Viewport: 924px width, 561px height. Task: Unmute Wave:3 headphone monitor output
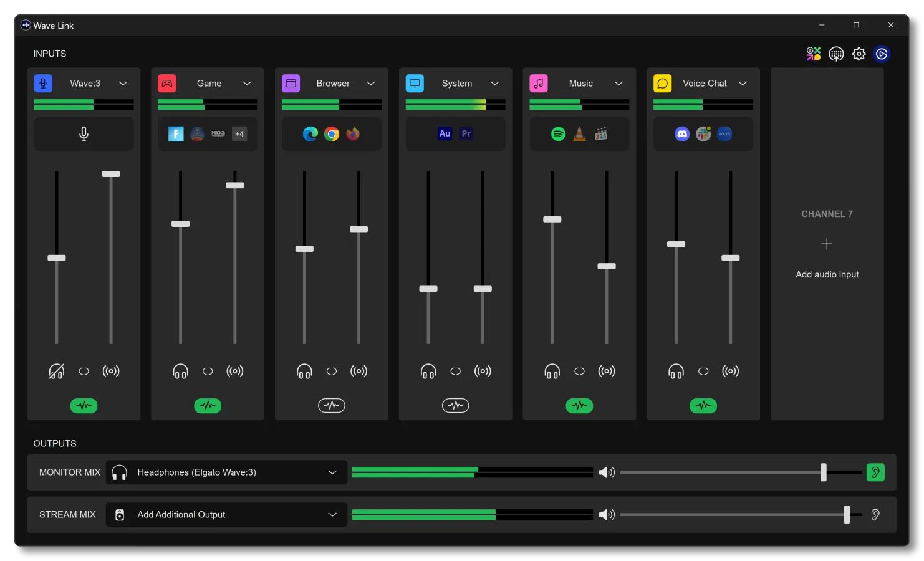click(x=56, y=372)
